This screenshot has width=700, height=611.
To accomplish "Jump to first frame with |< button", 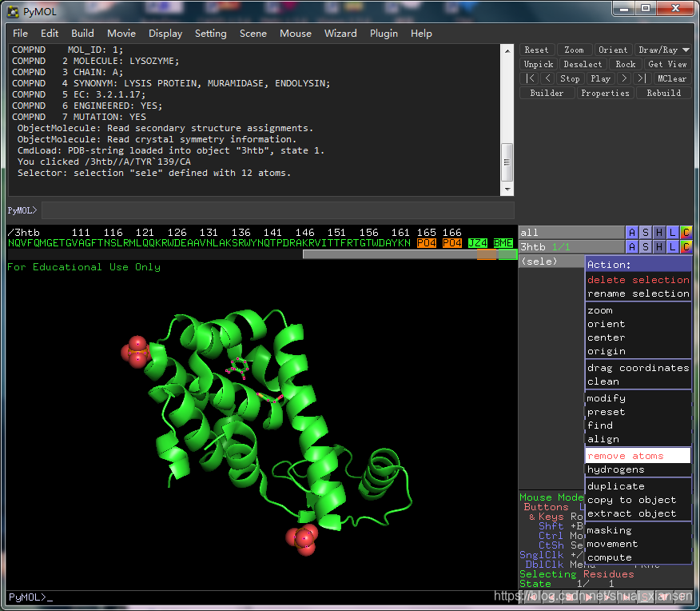I will pyautogui.click(x=530, y=78).
